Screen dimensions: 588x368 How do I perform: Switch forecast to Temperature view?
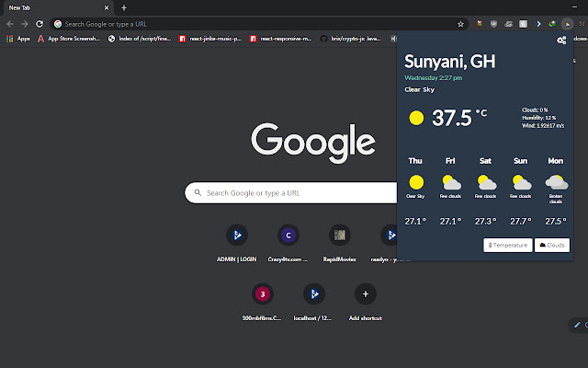[508, 246]
